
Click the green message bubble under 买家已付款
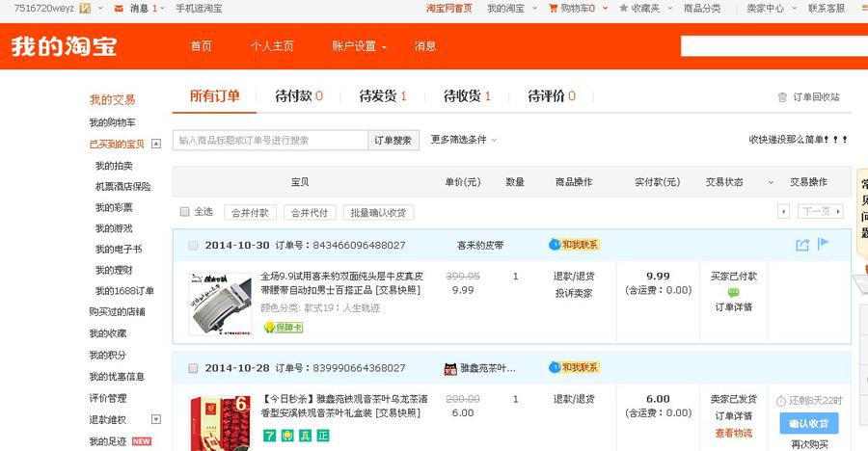click(x=734, y=292)
